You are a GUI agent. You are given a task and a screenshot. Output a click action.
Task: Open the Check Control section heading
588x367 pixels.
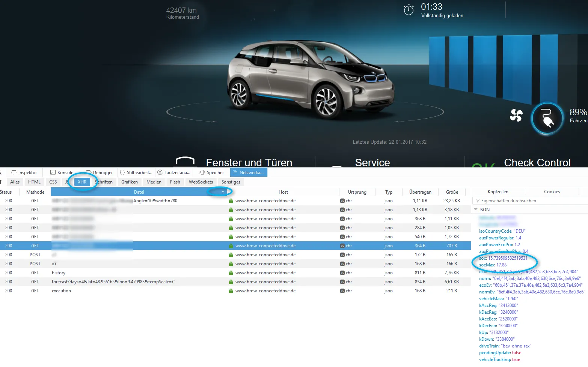(537, 162)
